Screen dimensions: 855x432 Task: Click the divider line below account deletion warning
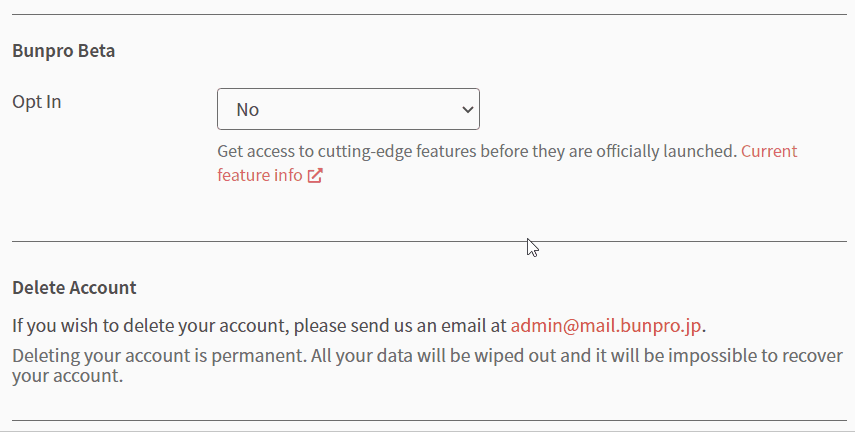point(429,420)
